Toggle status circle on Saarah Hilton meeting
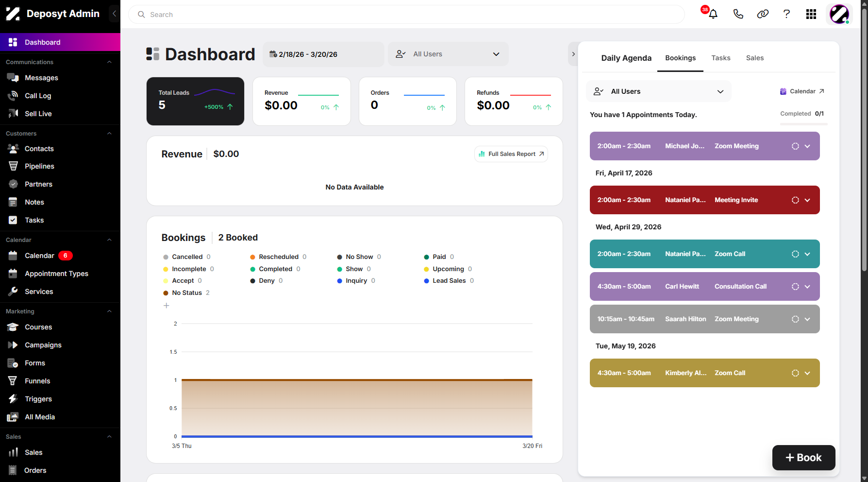This screenshot has height=482, width=868. pos(795,319)
